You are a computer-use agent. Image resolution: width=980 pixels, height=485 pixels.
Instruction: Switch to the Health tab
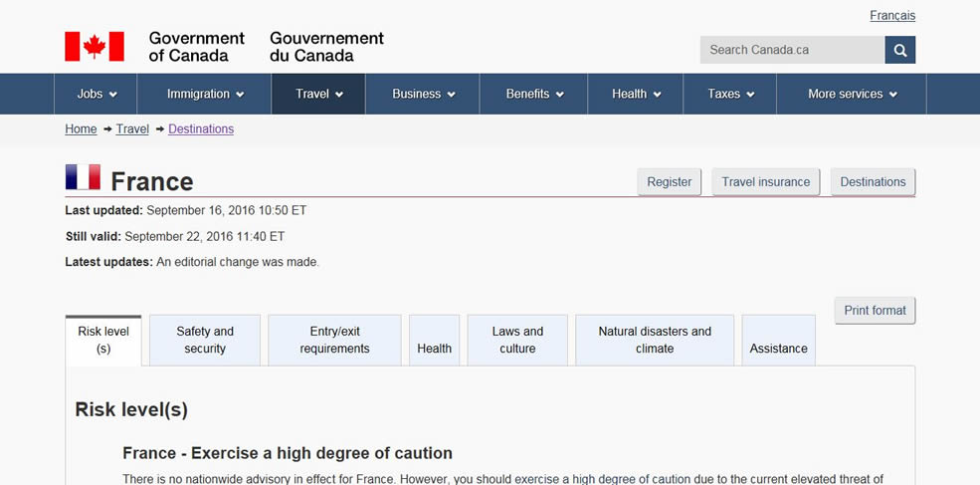(435, 340)
